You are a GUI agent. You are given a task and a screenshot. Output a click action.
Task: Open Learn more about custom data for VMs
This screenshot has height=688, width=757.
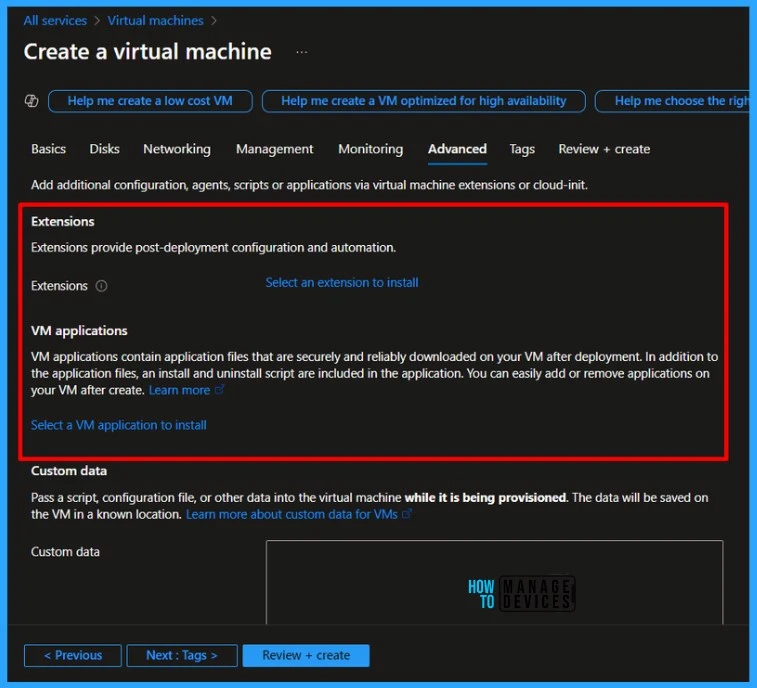(292, 514)
